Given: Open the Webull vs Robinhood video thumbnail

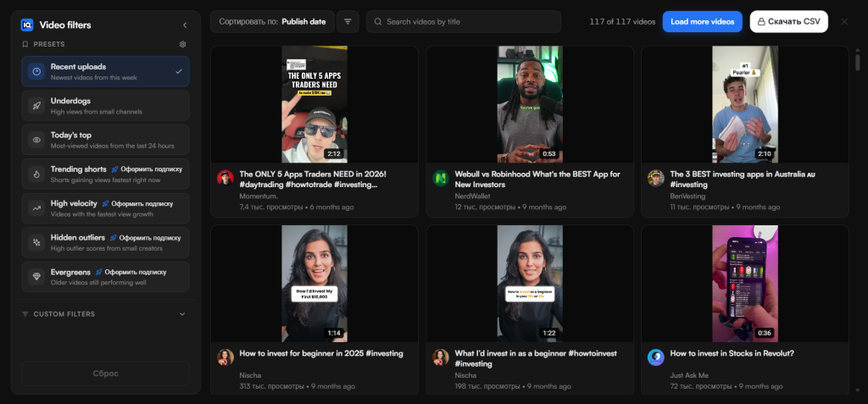Looking at the screenshot, I should tap(530, 104).
